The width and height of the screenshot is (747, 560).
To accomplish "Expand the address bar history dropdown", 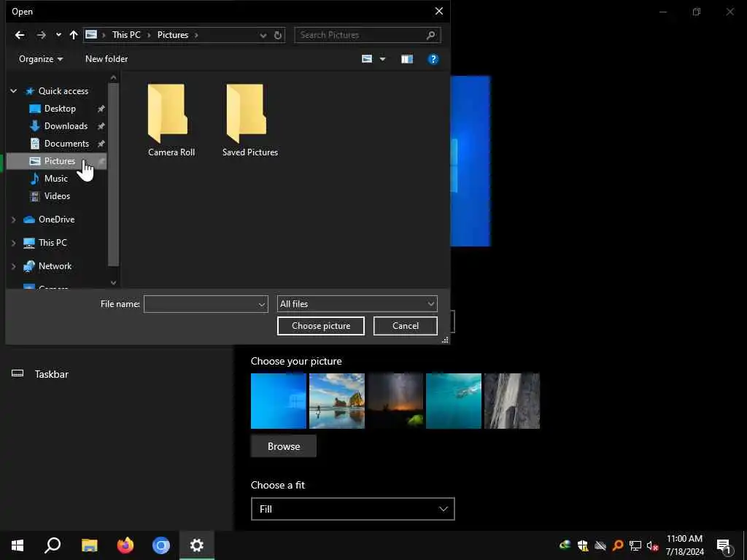I will pyautogui.click(x=263, y=35).
